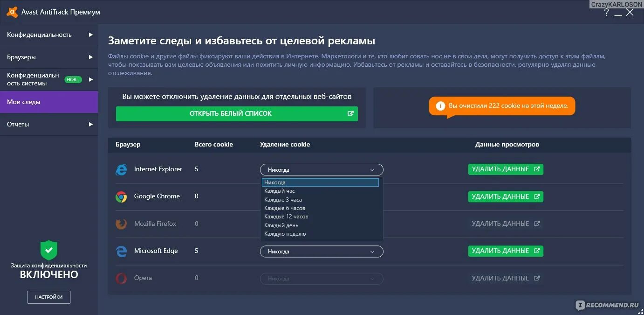Delete data for Opera

[506, 278]
